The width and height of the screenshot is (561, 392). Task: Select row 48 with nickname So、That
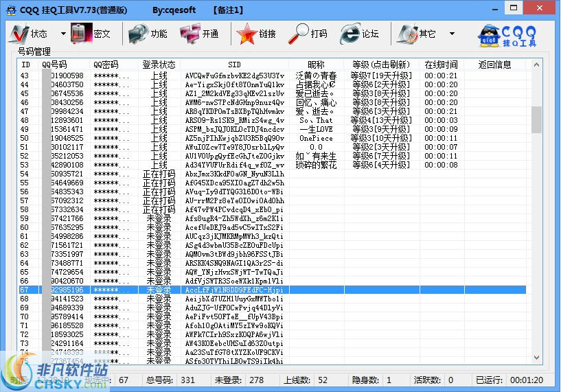(x=272, y=120)
